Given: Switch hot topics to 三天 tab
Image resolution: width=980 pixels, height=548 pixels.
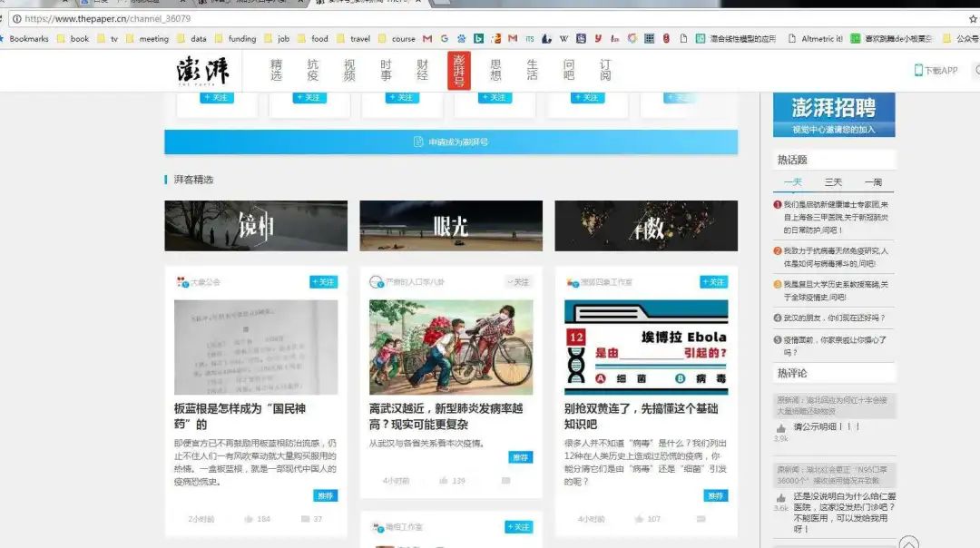Looking at the screenshot, I should click(833, 182).
